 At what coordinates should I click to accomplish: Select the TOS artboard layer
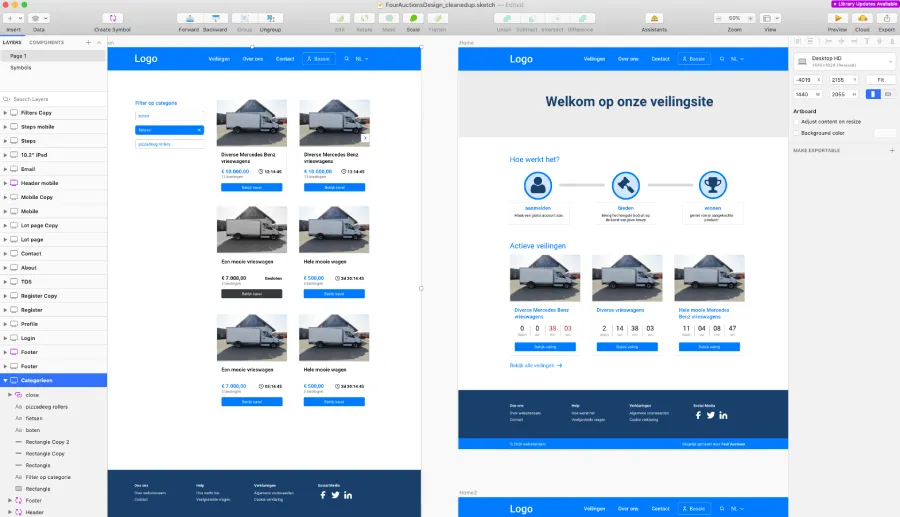point(53,282)
